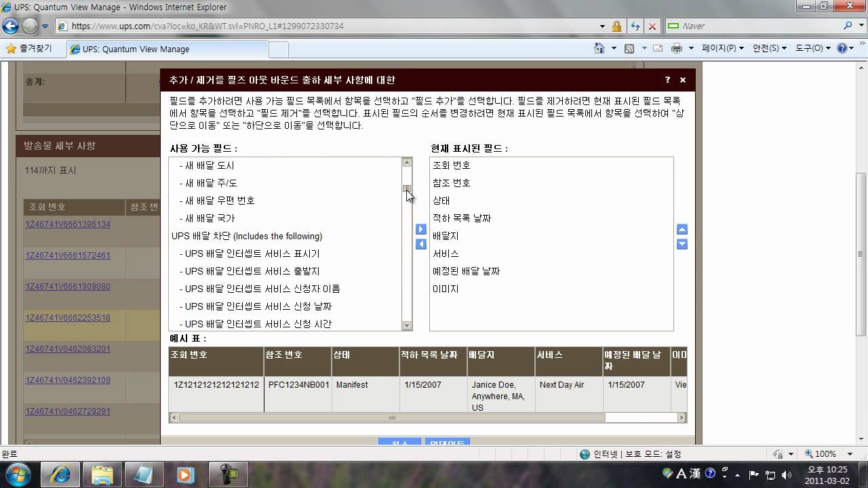Open the 페이지(P) menu

[723, 48]
